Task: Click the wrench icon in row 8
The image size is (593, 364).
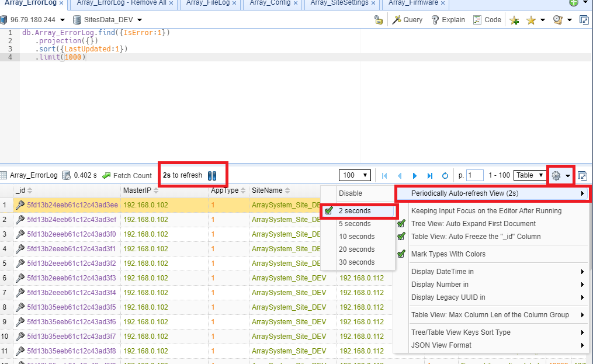Action: 20,307
